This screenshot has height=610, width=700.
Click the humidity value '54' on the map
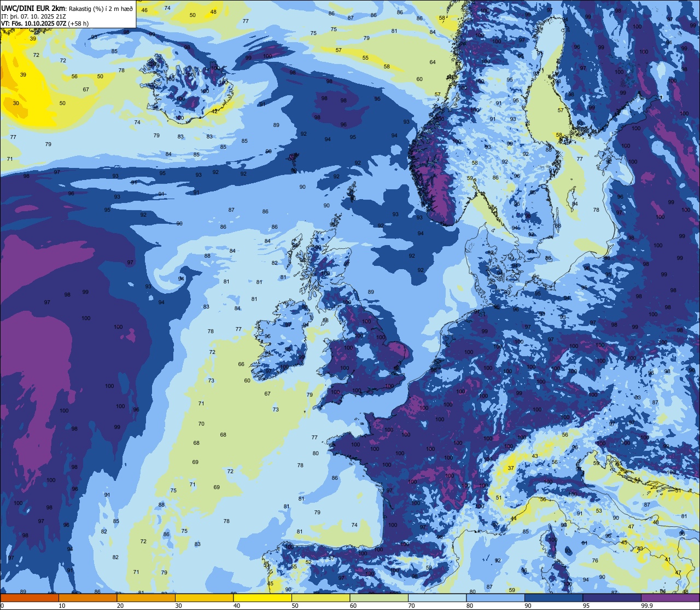pos(638,480)
